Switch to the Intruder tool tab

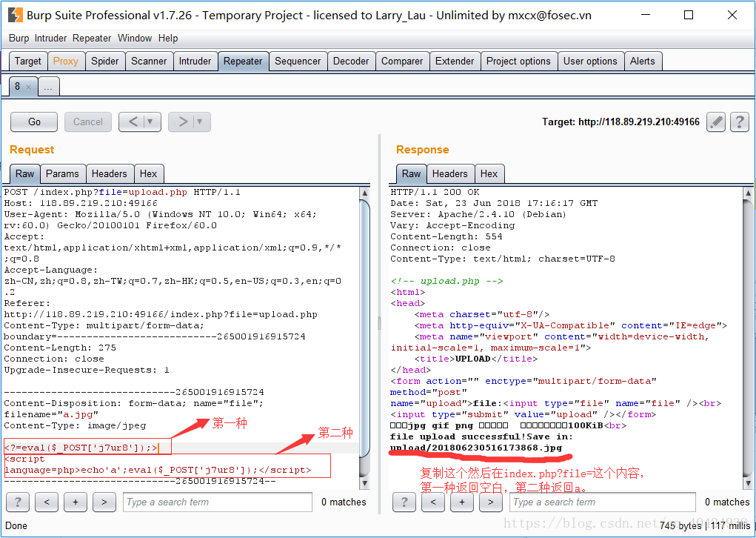point(195,62)
